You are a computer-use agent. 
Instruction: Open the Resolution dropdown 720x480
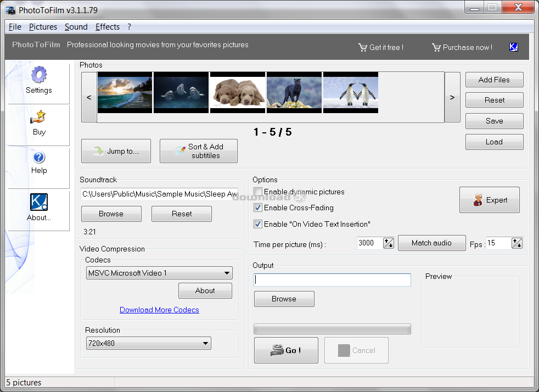pos(149,343)
